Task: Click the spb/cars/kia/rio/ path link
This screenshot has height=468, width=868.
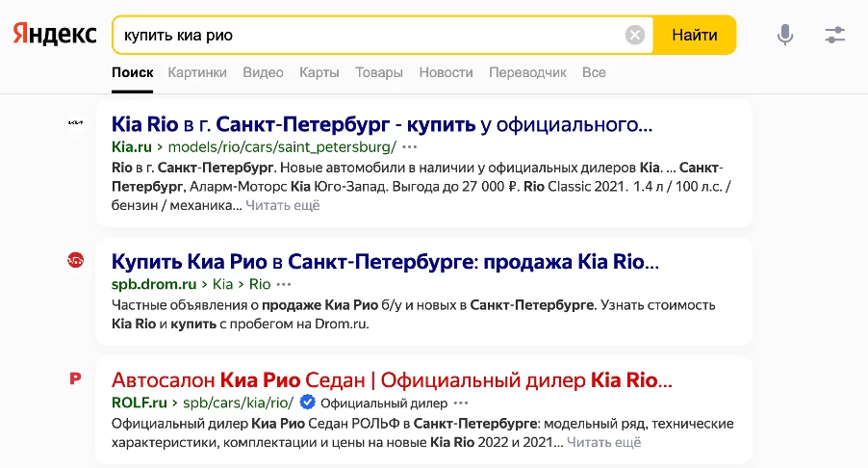Action: pos(238,403)
